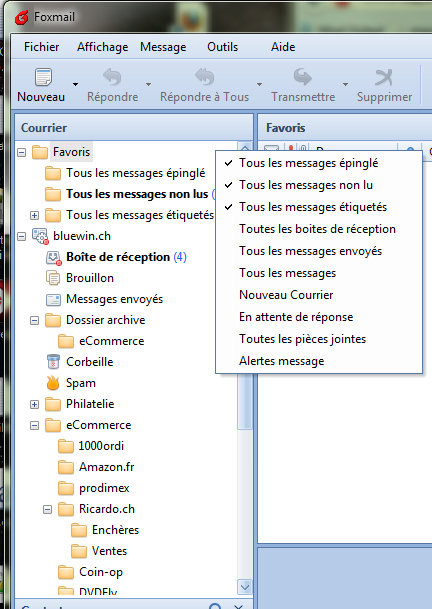Choose Alertes message in popup menu
This screenshot has width=432, height=609.
(x=319, y=361)
